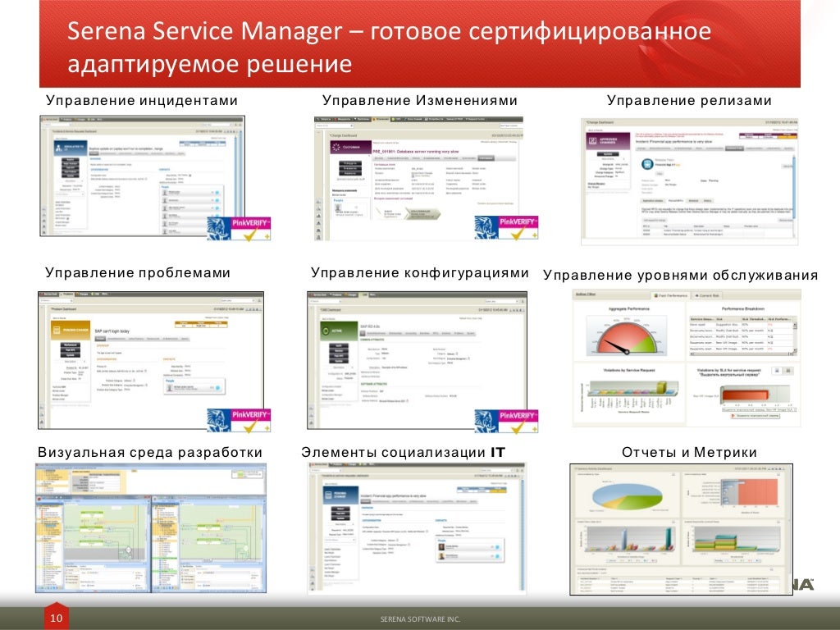
Task: Click PinkVERIFY badge on the incidents screenshot
Action: coord(239,228)
